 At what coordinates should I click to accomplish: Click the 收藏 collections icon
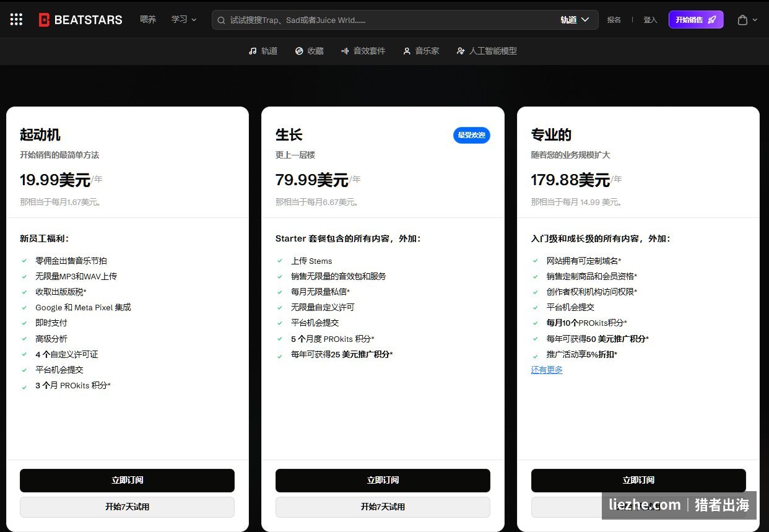pyautogui.click(x=299, y=51)
